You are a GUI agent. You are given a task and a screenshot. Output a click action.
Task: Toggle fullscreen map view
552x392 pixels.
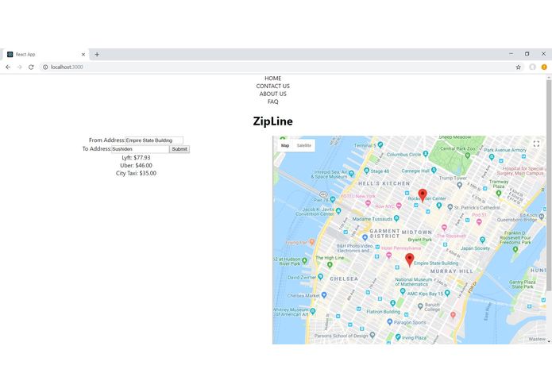pyautogui.click(x=536, y=144)
